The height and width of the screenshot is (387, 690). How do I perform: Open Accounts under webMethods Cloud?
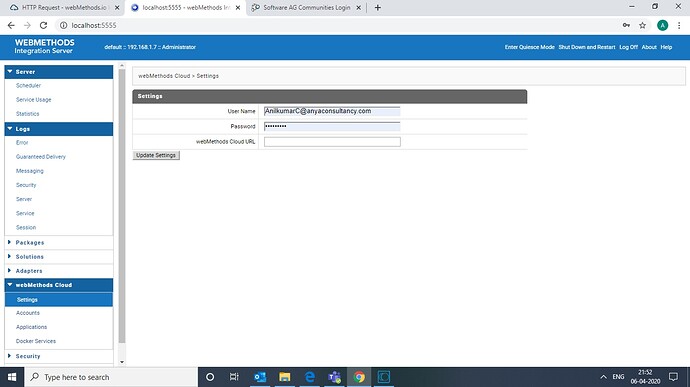[28, 313]
